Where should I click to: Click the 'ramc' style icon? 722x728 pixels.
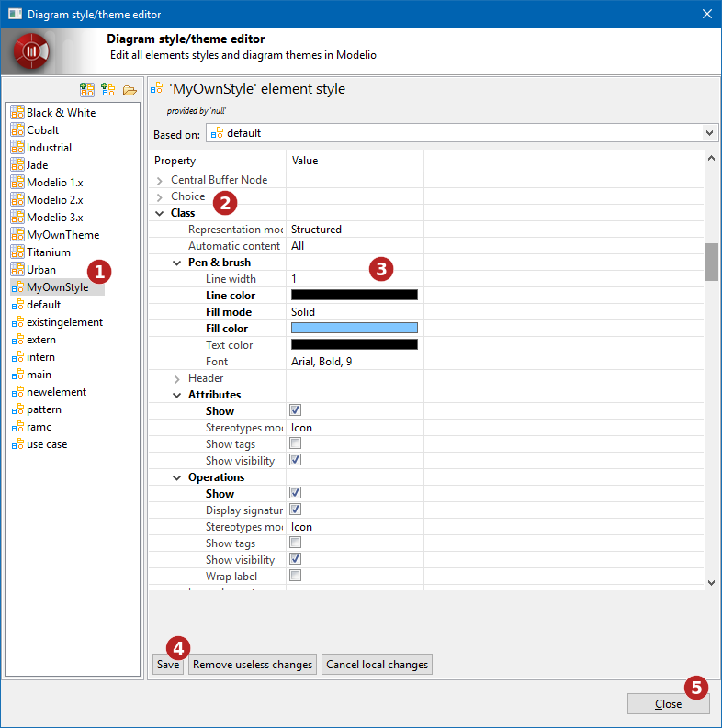17,427
